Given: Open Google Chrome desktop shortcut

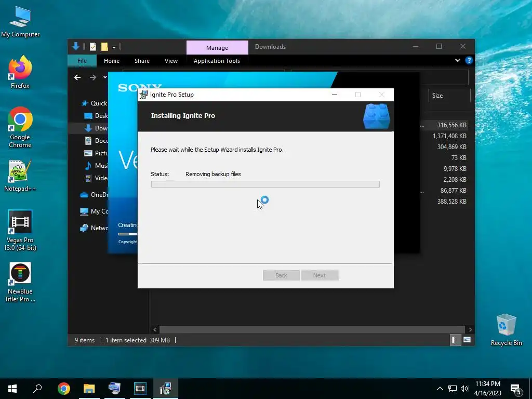Looking at the screenshot, I should click(20, 127).
